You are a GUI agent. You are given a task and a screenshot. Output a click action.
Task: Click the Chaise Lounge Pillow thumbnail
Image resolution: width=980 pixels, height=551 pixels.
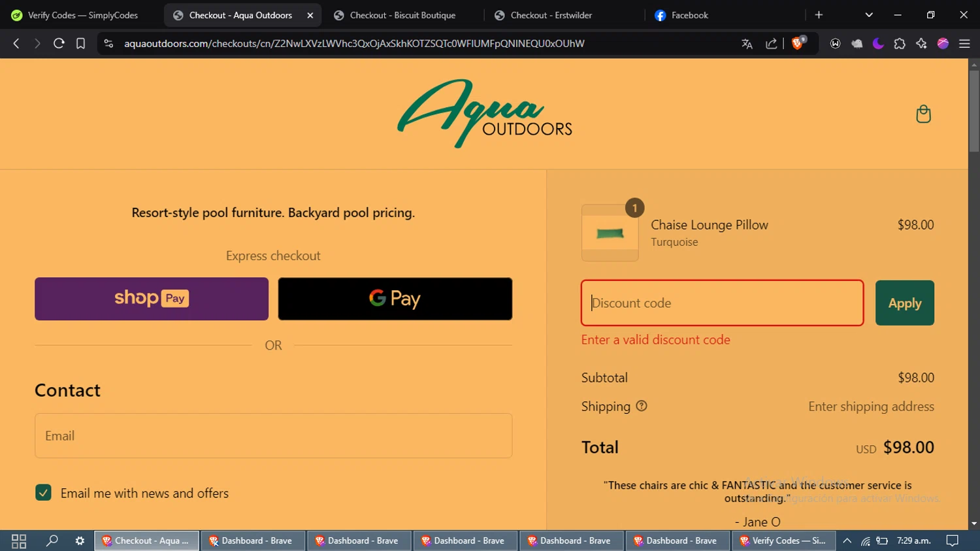click(x=610, y=233)
